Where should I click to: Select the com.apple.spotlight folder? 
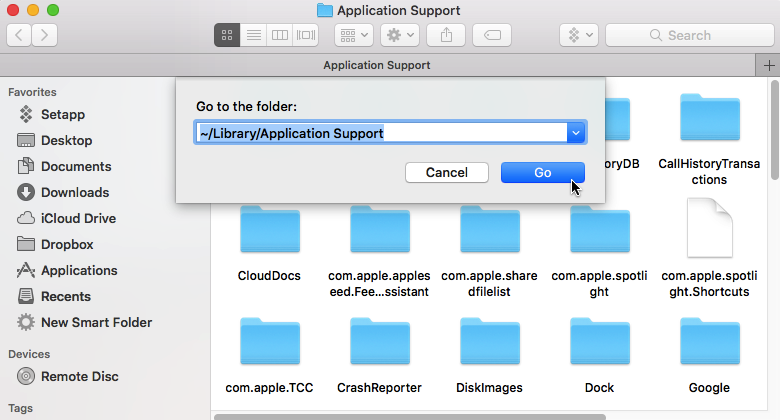[x=599, y=251]
